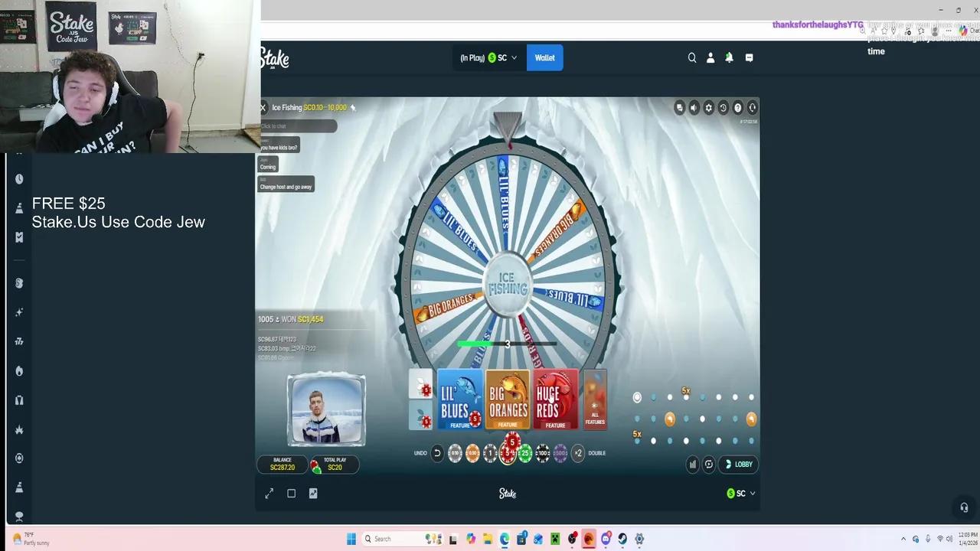The image size is (980, 551).
Task: Open the game statistics bar chart icon
Action: tap(693, 465)
